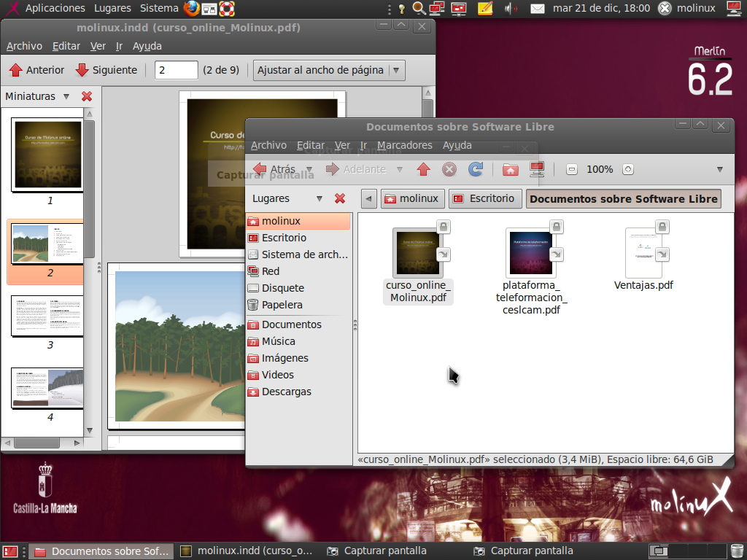
Task: Click the Anterior up arrow in PDF viewer
Action: coord(16,70)
